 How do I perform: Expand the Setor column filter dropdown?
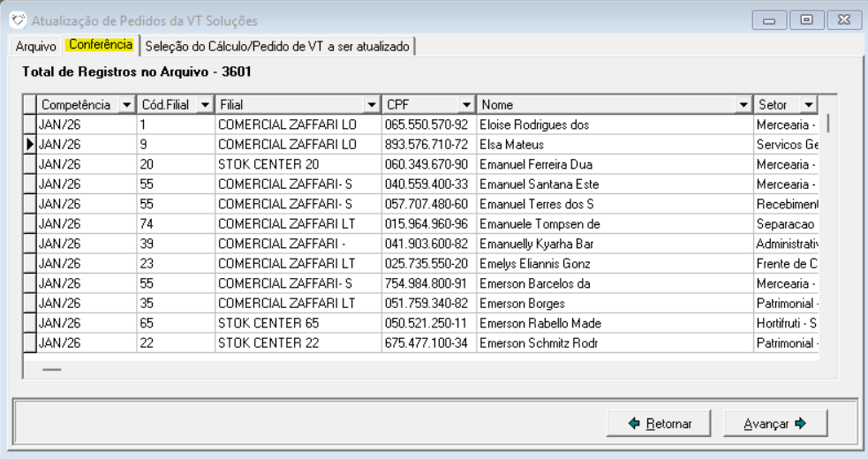tap(808, 105)
